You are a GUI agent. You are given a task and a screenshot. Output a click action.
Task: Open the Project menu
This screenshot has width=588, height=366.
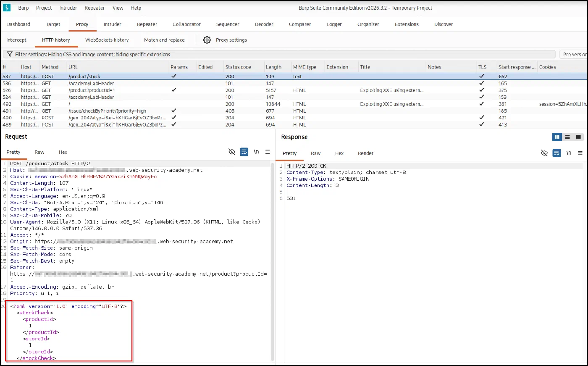pos(44,8)
